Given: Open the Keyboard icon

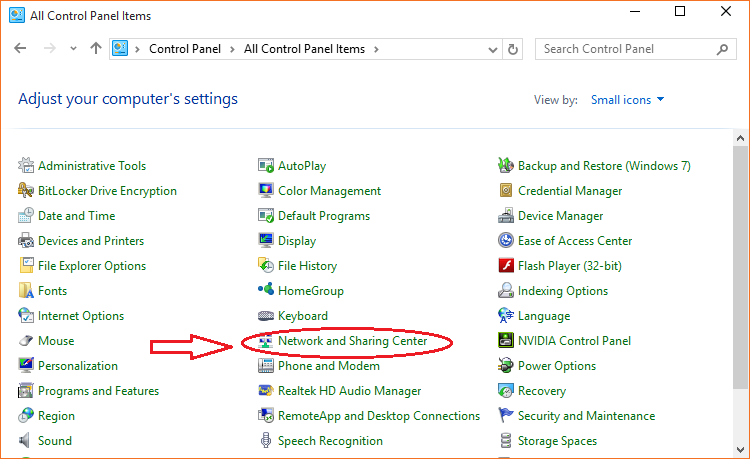Looking at the screenshot, I should click(266, 316).
